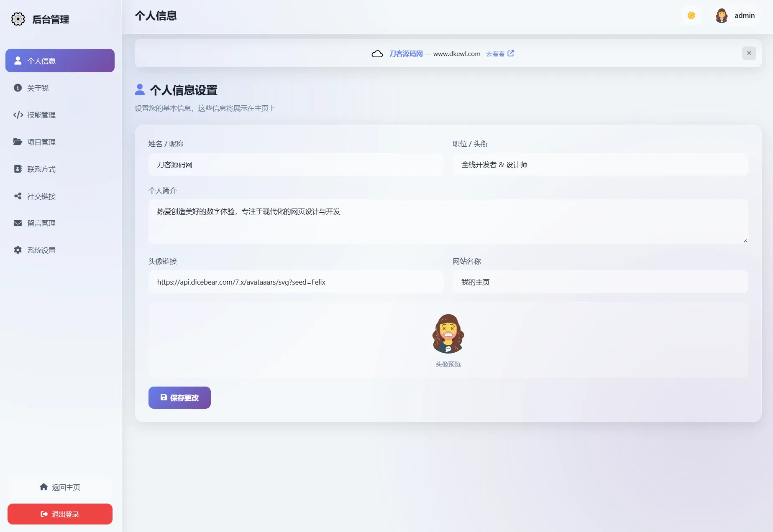Click the 姓名/昵称 input field
Screen dimensions: 773x532
(295, 165)
